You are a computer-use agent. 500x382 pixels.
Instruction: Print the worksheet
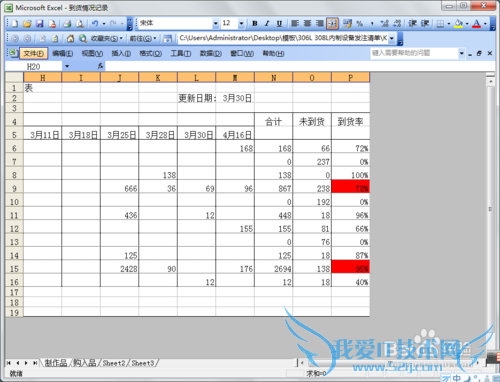pos(68,24)
